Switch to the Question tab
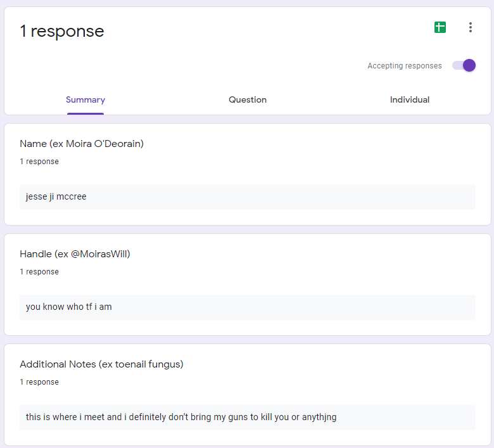 coord(248,99)
